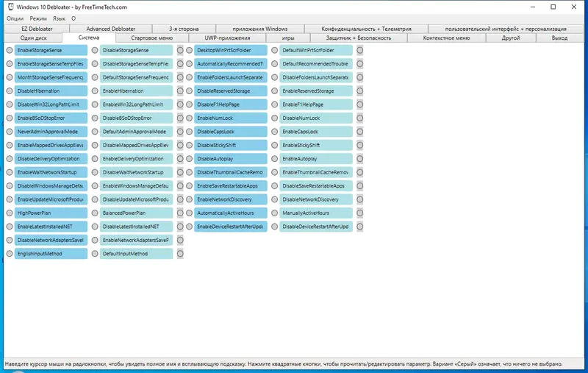
Task: Switch to the Один диск tab
Action: (x=33, y=38)
